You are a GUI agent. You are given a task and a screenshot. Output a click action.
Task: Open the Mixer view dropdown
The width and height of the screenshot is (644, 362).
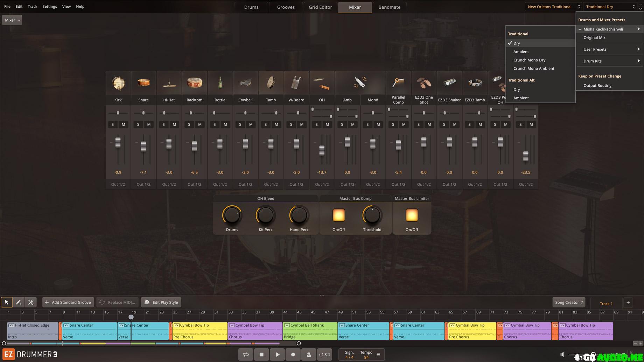12,20
